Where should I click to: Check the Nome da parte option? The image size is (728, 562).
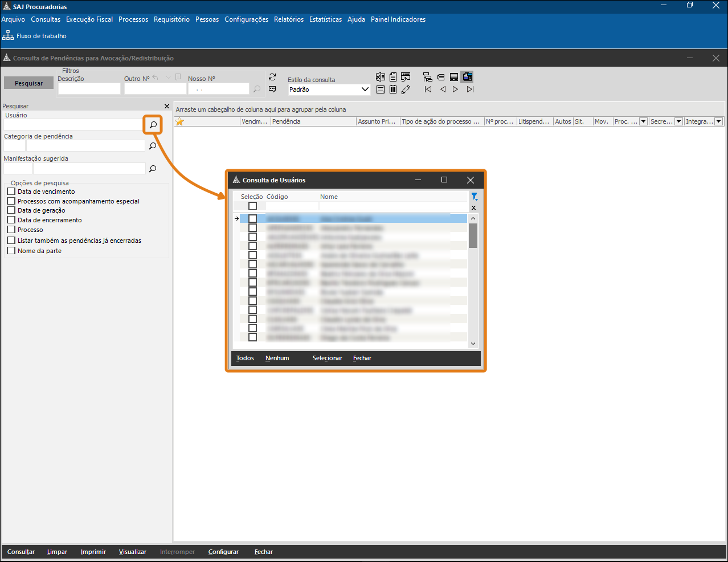point(11,251)
